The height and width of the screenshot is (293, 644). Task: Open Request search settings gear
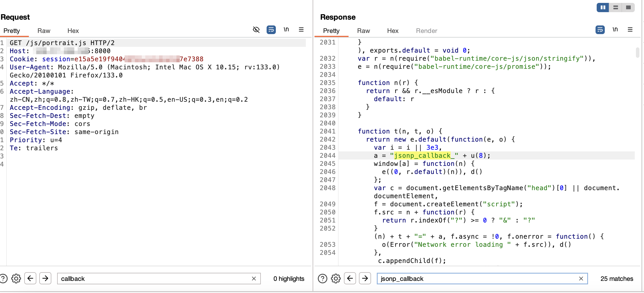[x=16, y=279]
